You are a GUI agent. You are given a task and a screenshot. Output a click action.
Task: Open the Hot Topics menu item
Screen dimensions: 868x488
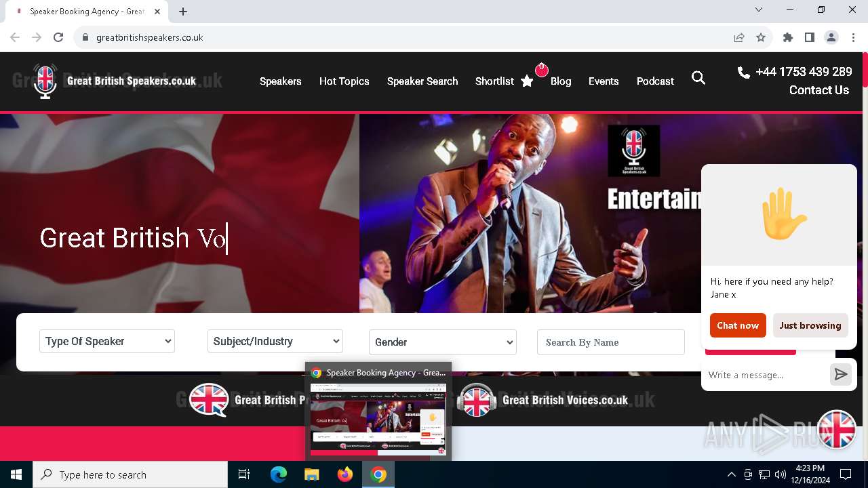(344, 81)
